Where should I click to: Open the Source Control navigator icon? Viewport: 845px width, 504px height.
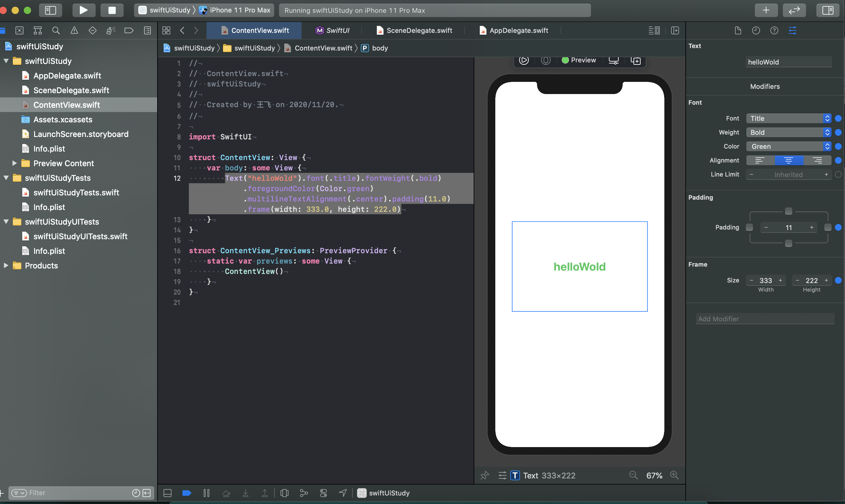click(x=19, y=30)
